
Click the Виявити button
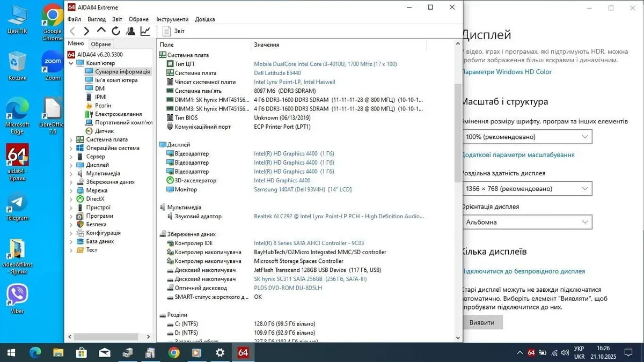482,322
